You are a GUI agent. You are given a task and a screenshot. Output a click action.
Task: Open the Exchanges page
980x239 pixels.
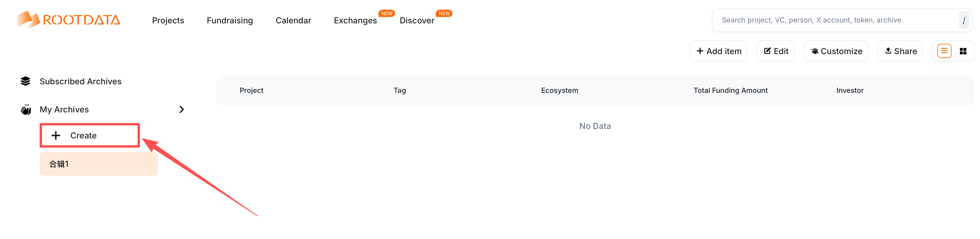[x=355, y=20]
